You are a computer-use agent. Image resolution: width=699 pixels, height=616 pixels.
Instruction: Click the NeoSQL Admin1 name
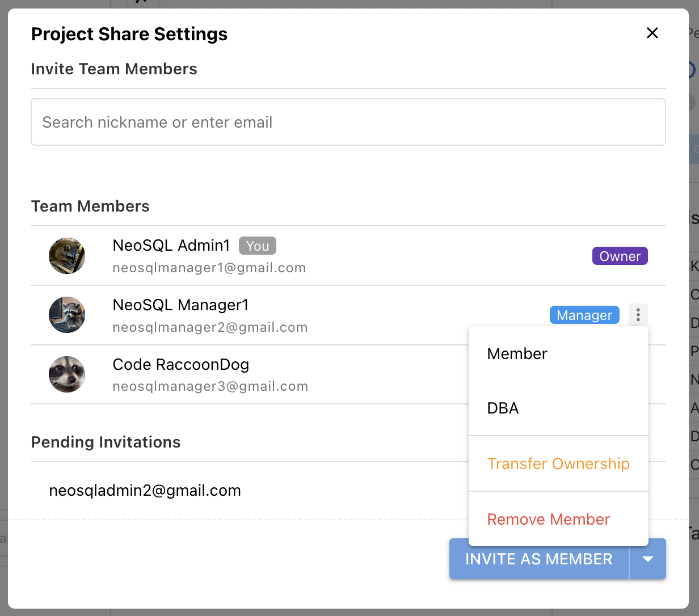(171, 246)
